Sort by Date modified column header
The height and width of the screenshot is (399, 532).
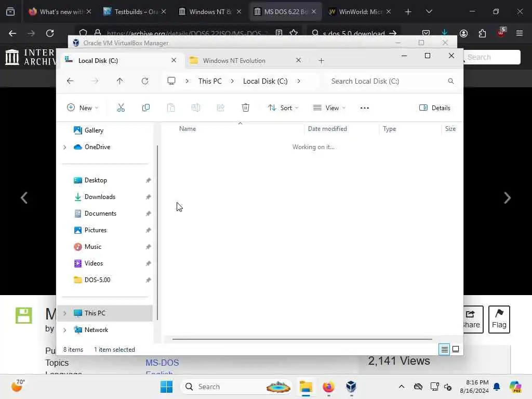coord(327,129)
